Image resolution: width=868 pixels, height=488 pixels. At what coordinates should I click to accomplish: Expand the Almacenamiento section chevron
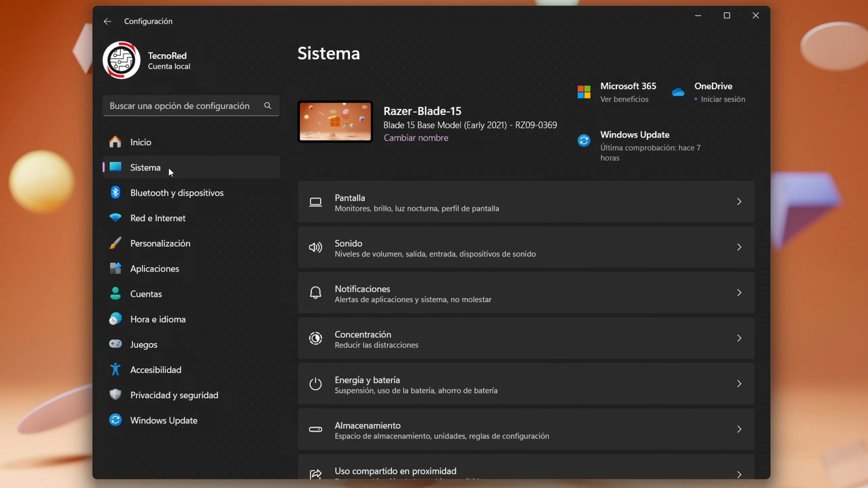[x=739, y=429]
